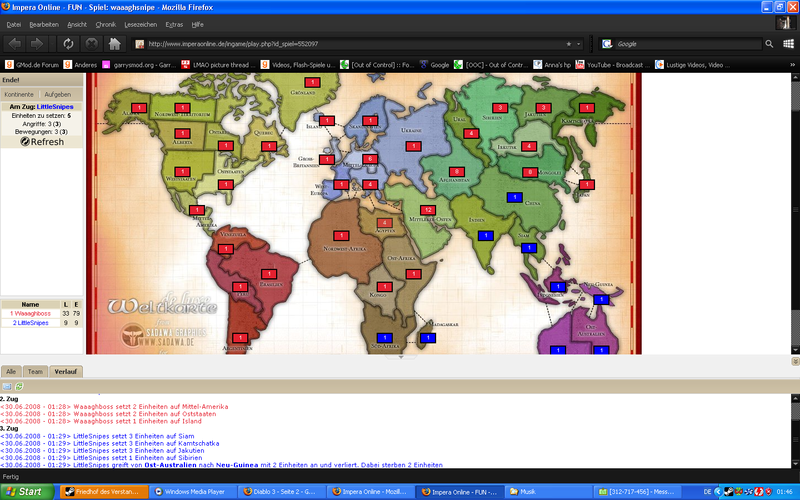Select the Neu-Guinea blue army marker
Screen dimensions: 800x500
[x=601, y=299]
